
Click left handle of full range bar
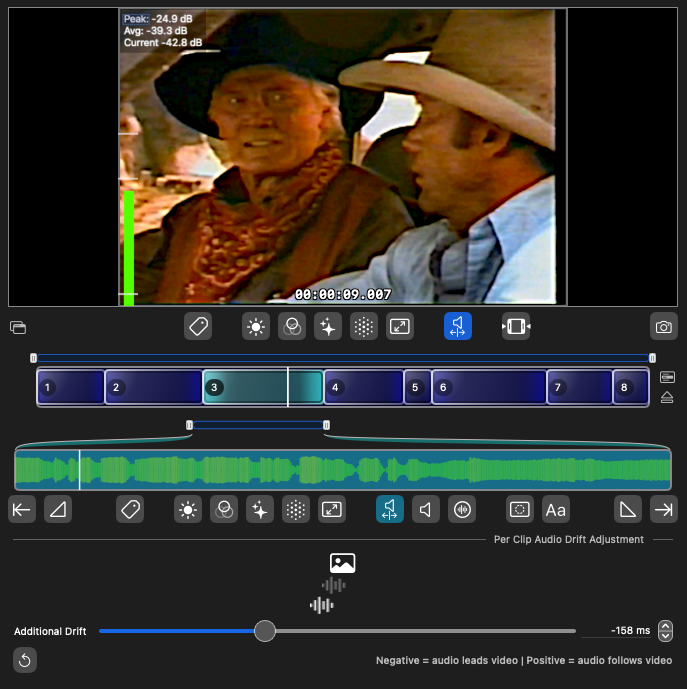(33, 358)
